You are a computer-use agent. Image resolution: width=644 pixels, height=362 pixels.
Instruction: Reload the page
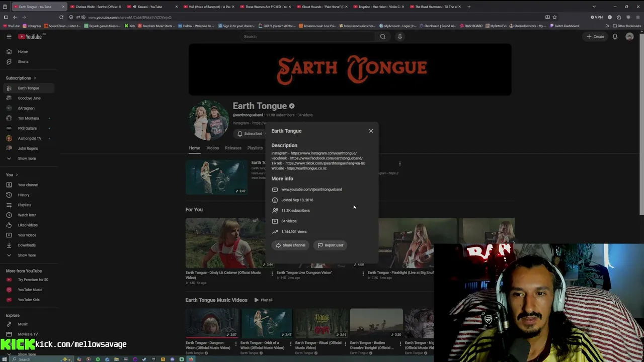click(x=61, y=17)
